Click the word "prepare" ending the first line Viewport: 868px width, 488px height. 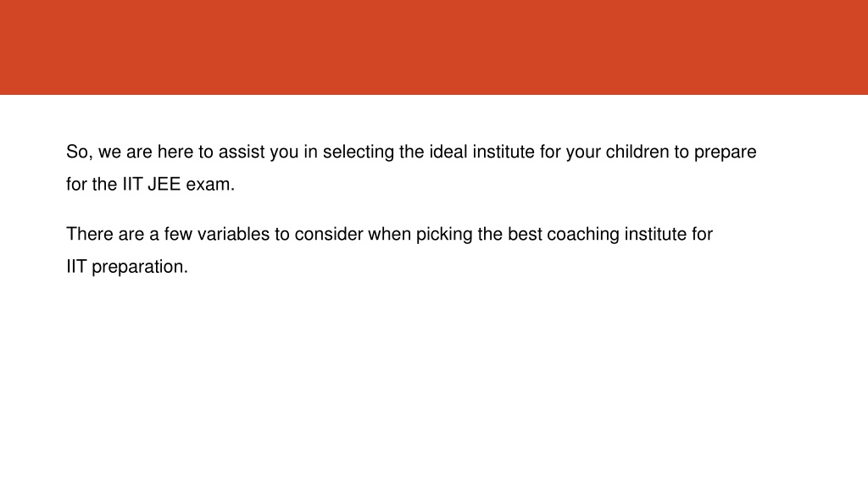point(726,153)
